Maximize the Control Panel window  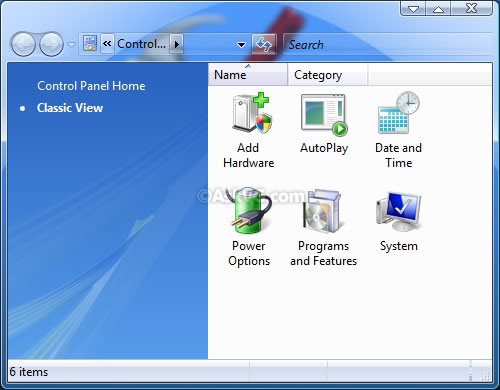[x=438, y=8]
